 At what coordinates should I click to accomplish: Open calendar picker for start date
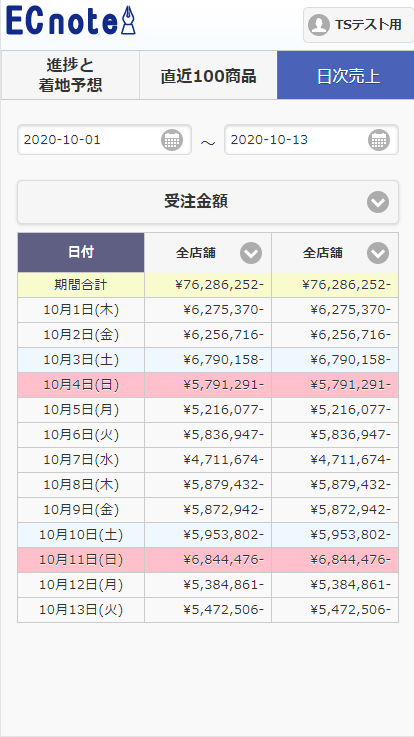[x=172, y=140]
